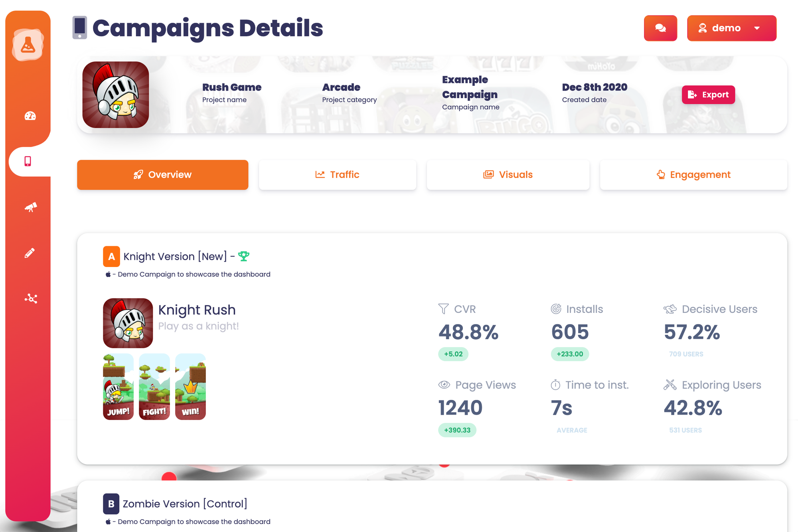This screenshot has width=798, height=532.
Task: Click the Rush Game project icon in header
Action: tap(116, 95)
